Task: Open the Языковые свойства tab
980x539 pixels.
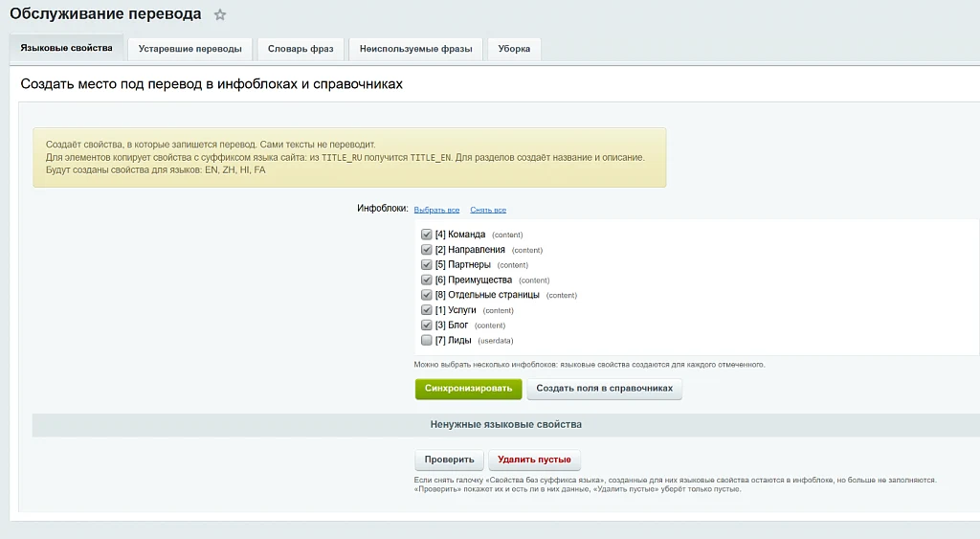Action: pos(66,48)
